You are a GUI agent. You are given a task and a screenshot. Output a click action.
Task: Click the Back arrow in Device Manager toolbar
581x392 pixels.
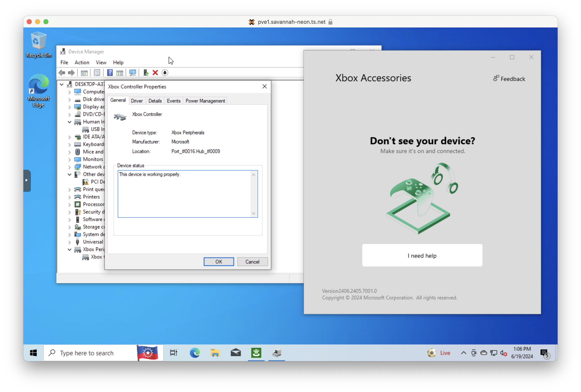tap(62, 73)
